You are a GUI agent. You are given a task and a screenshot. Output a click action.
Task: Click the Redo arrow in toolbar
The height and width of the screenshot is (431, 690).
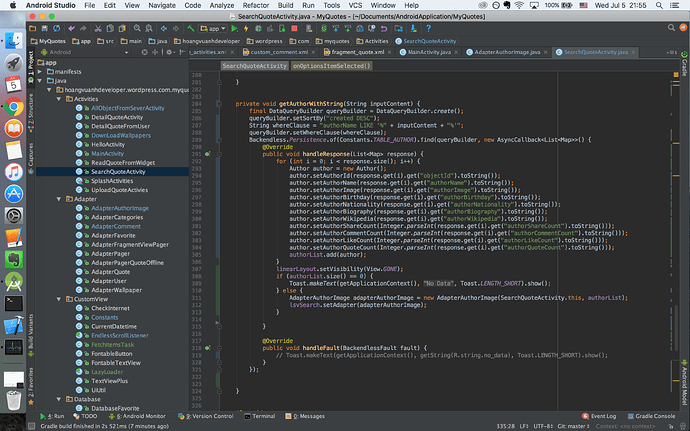(83, 28)
